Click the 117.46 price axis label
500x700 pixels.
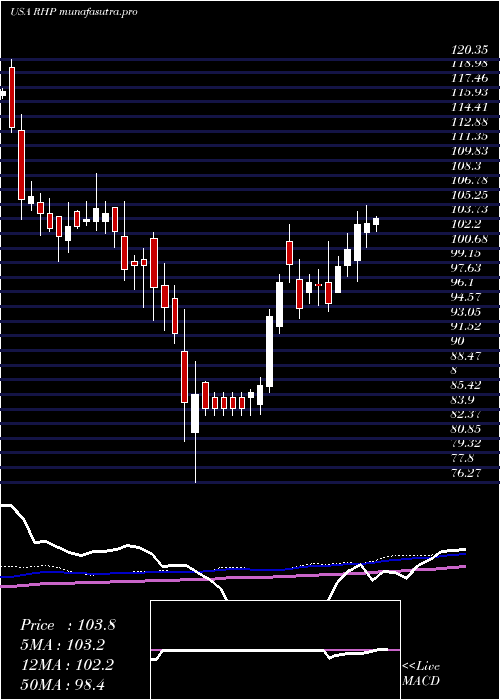coord(470,79)
